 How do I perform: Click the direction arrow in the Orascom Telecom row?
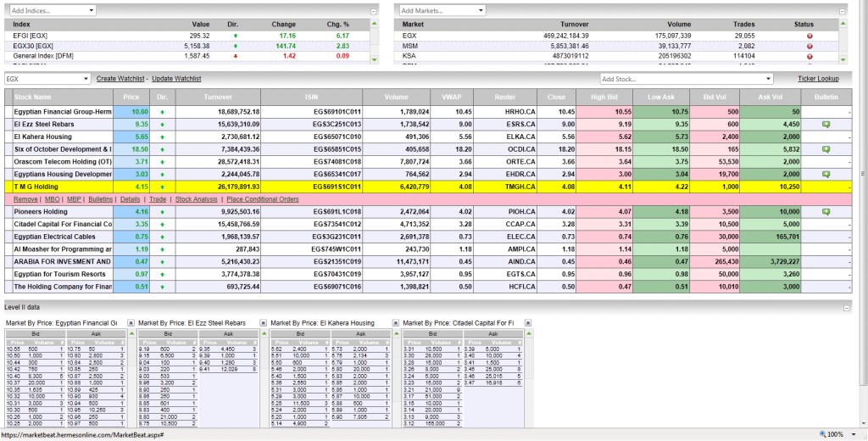tap(162, 162)
